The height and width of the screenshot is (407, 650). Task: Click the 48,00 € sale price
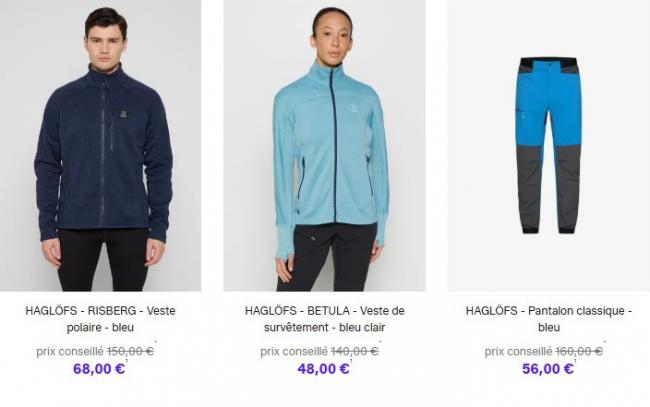(x=323, y=368)
